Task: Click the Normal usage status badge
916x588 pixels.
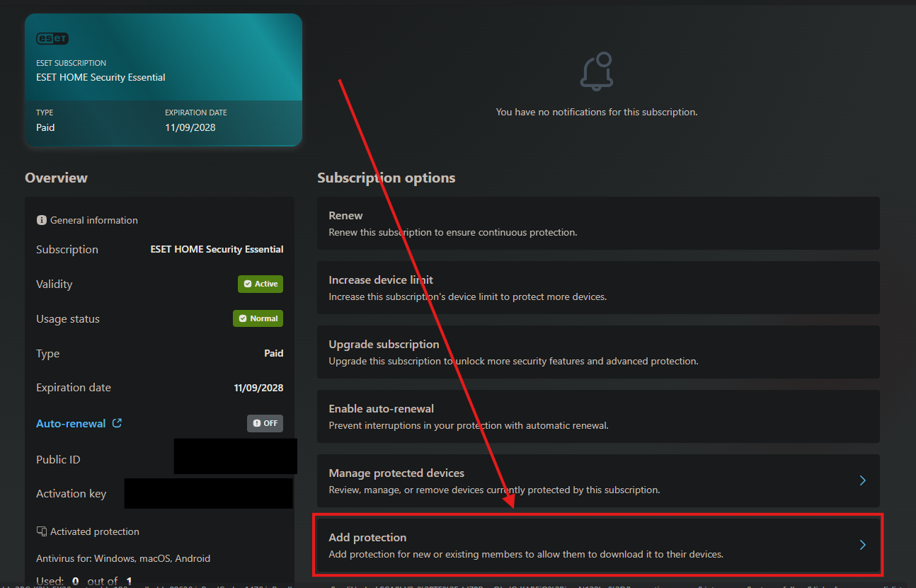Action: [x=258, y=318]
